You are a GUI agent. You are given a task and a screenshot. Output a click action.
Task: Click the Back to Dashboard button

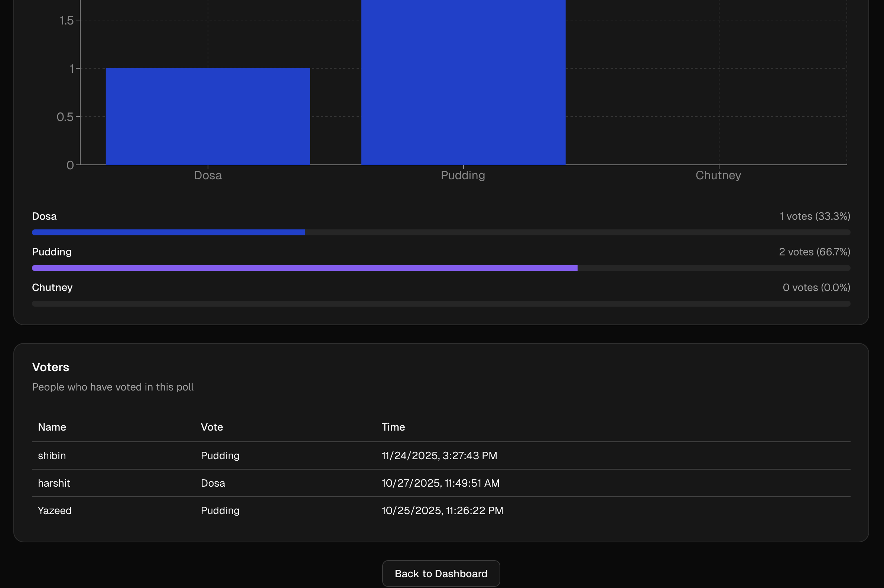[x=441, y=573]
